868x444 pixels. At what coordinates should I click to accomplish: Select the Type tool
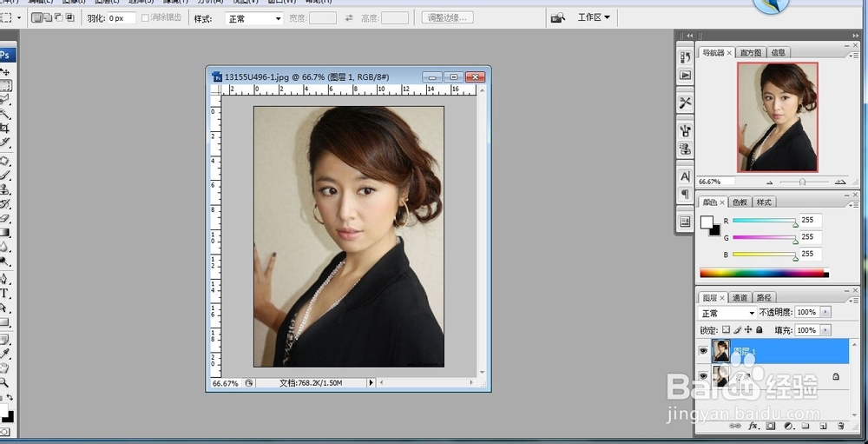point(4,293)
